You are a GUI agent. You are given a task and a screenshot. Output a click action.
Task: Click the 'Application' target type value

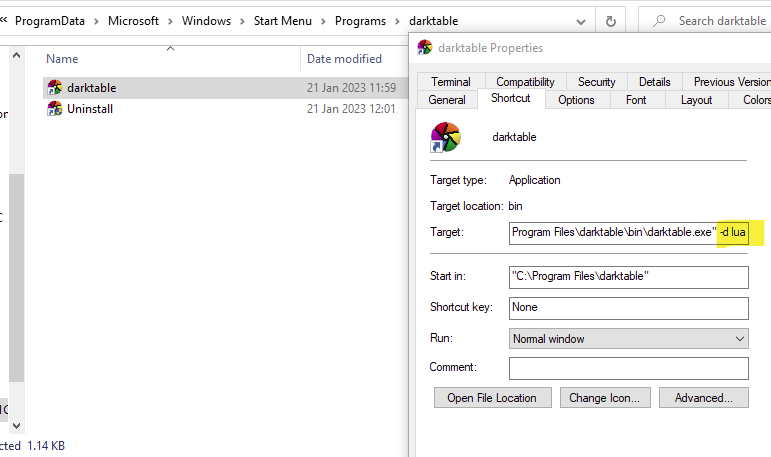[534, 181]
